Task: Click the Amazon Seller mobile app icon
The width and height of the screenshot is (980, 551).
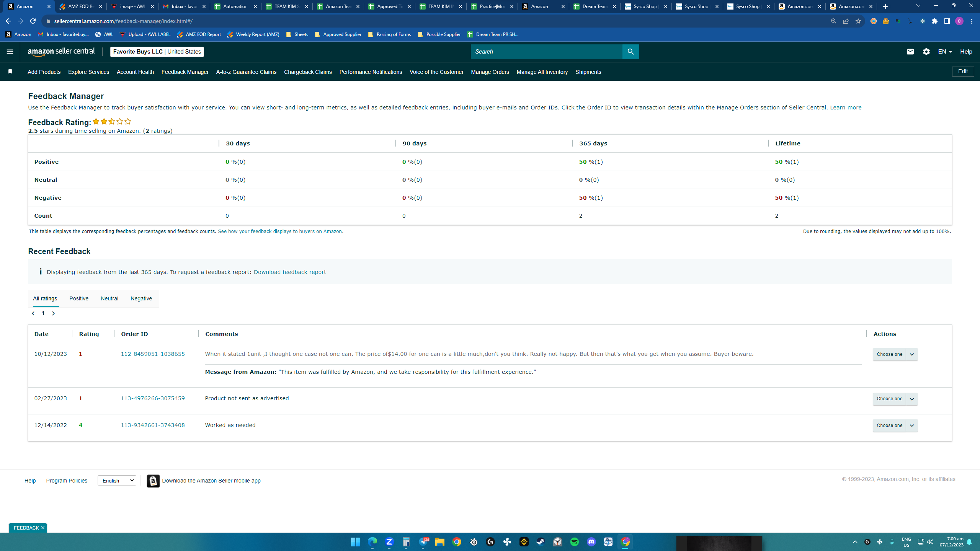Action: [153, 481]
